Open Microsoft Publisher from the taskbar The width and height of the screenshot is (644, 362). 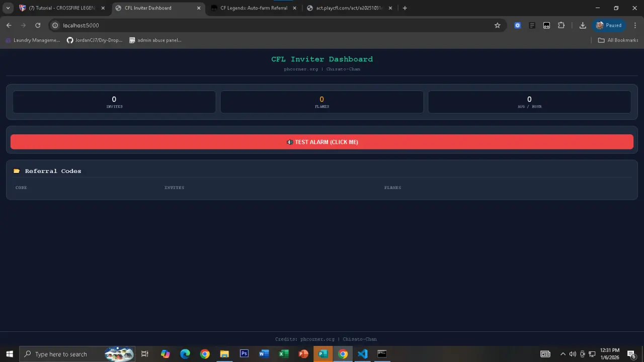click(x=323, y=354)
